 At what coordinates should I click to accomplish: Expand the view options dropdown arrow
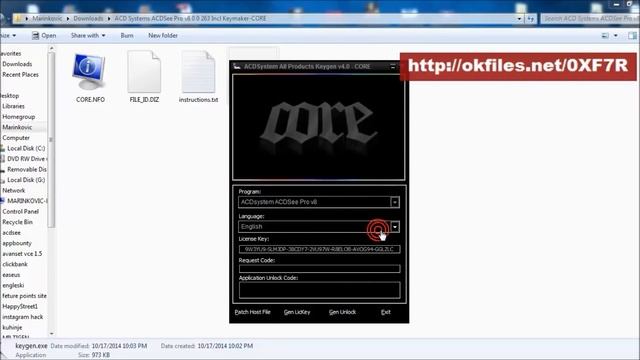click(616, 36)
